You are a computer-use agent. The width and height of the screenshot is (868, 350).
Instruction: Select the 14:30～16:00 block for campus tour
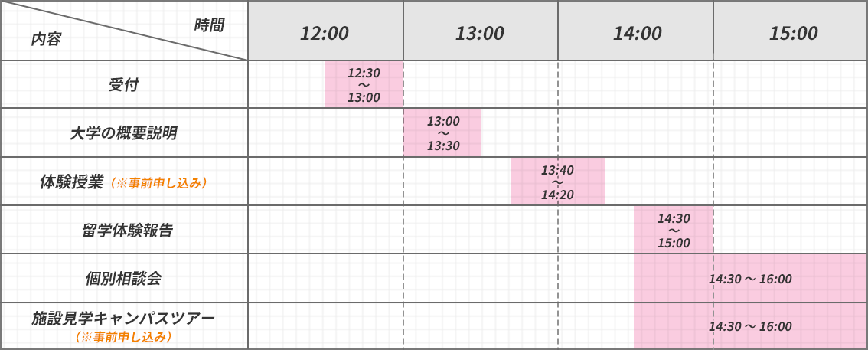pos(750,326)
